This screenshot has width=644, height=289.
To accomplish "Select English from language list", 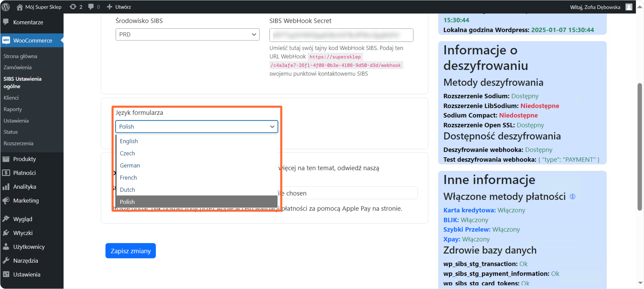I will click(129, 141).
